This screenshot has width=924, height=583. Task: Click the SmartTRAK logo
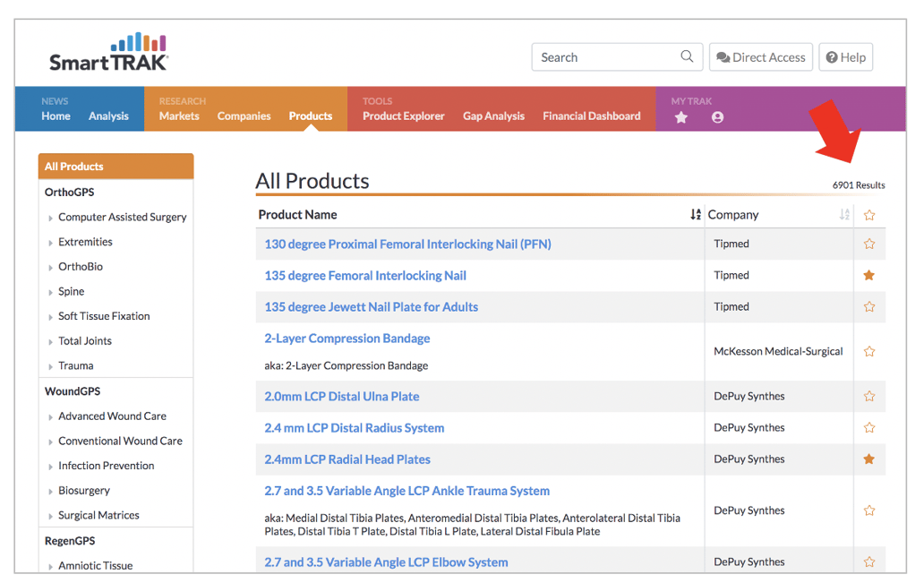point(108,54)
